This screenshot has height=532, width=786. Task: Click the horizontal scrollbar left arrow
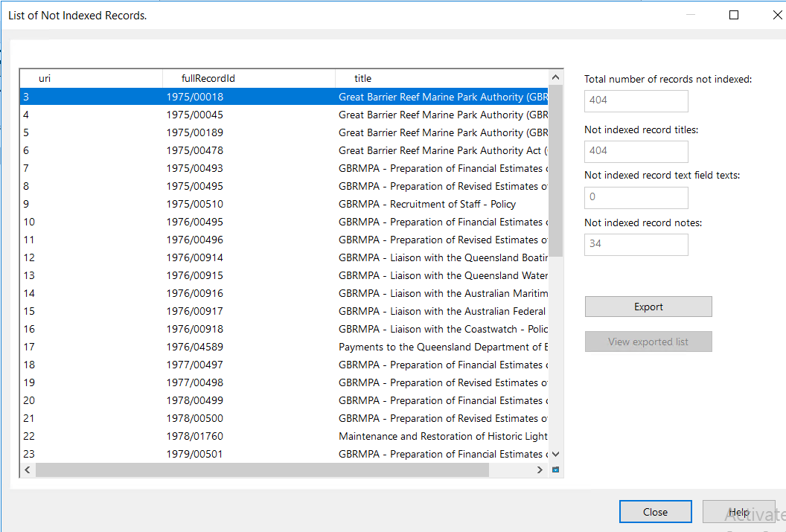click(27, 469)
